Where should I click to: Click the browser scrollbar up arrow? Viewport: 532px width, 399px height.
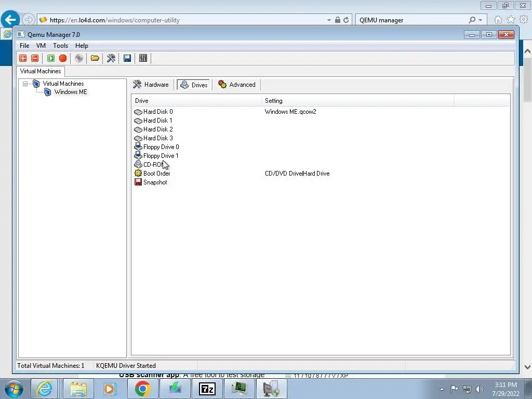coord(527,51)
